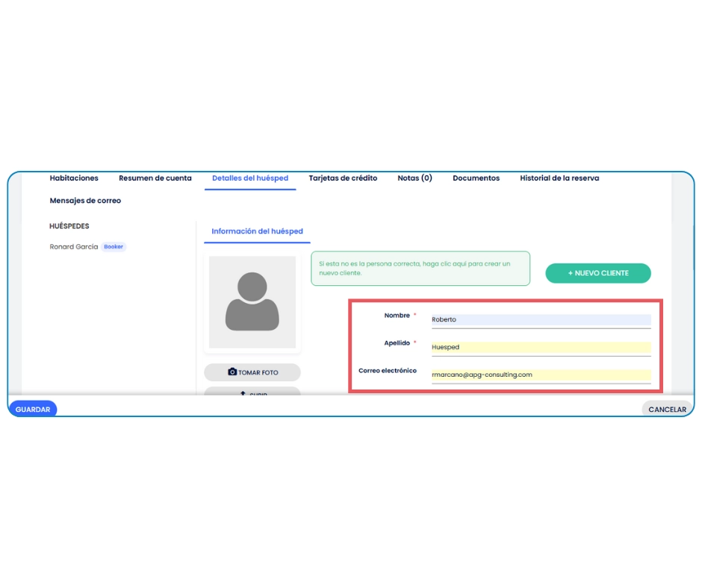Open the Habitaciones tab
The image size is (702, 588).
tap(74, 178)
